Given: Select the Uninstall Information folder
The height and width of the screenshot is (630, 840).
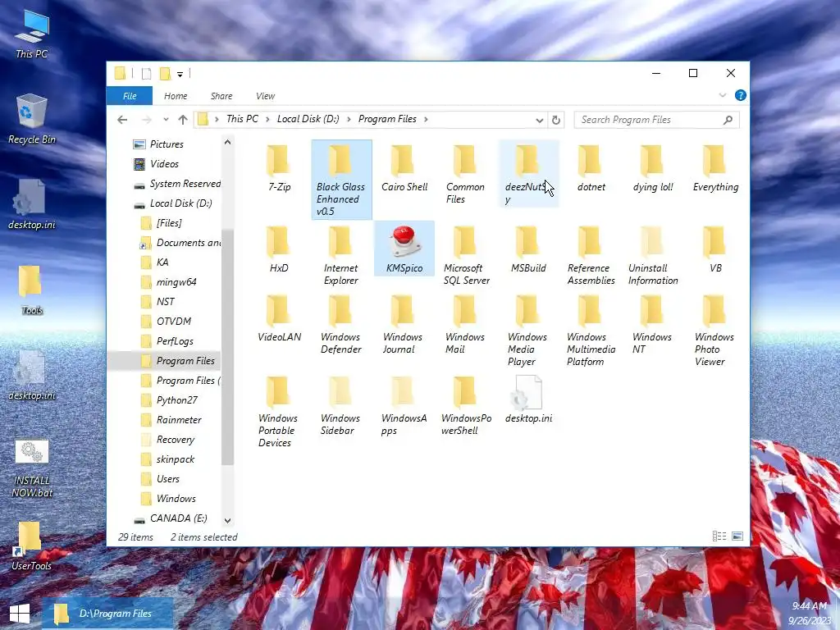Looking at the screenshot, I should click(x=652, y=255).
